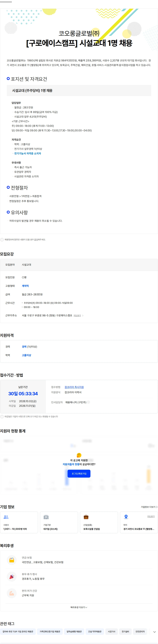This screenshot has height=644, width=158.
Task: Select tag 잡아바 추천 TOP 기업 온라인 채용관
Action: [x=18, y=632]
